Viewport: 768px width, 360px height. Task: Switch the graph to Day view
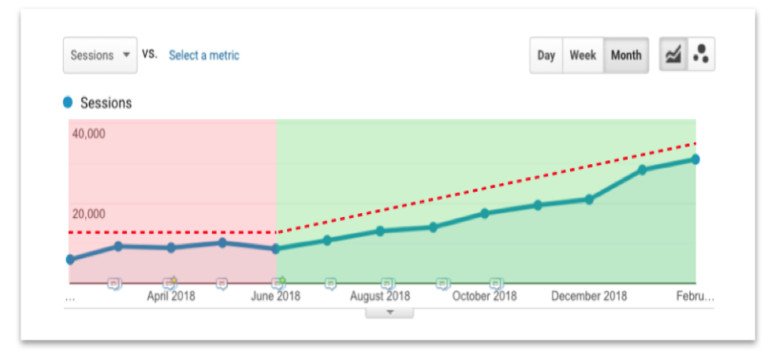[x=546, y=55]
